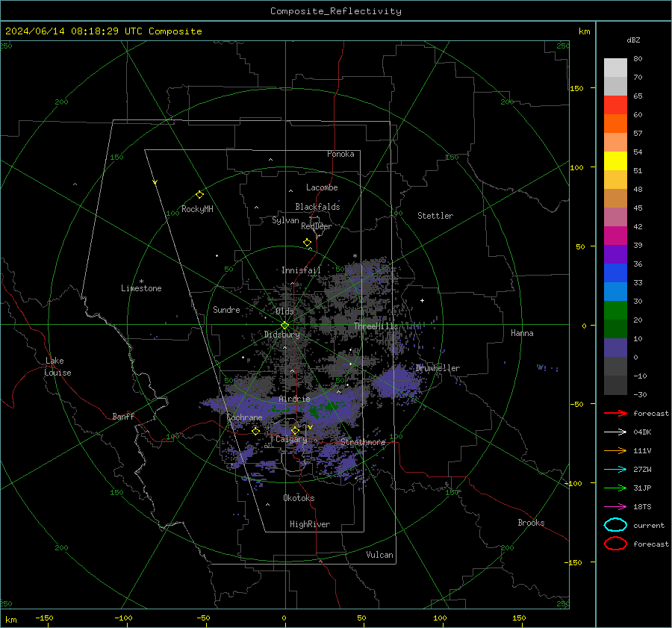Click the Calgary city label
Image resolution: width=672 pixels, height=628 pixels.
tap(291, 439)
